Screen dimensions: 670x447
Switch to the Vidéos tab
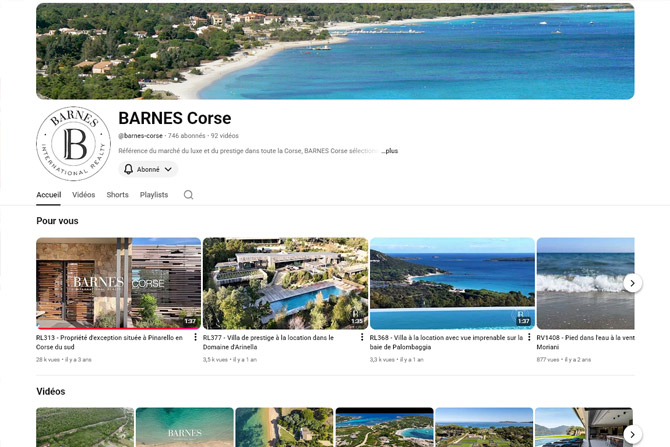84,195
